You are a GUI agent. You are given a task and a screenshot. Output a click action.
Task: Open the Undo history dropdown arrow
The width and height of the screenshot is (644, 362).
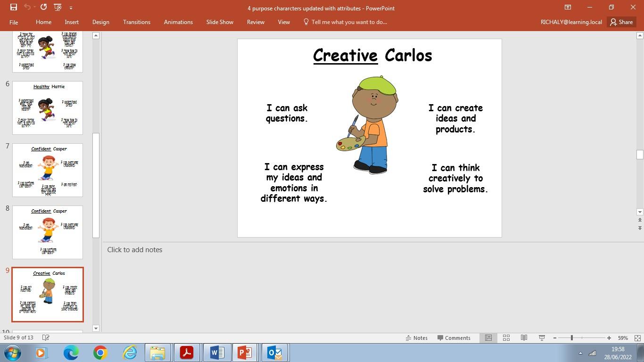coord(34,7)
